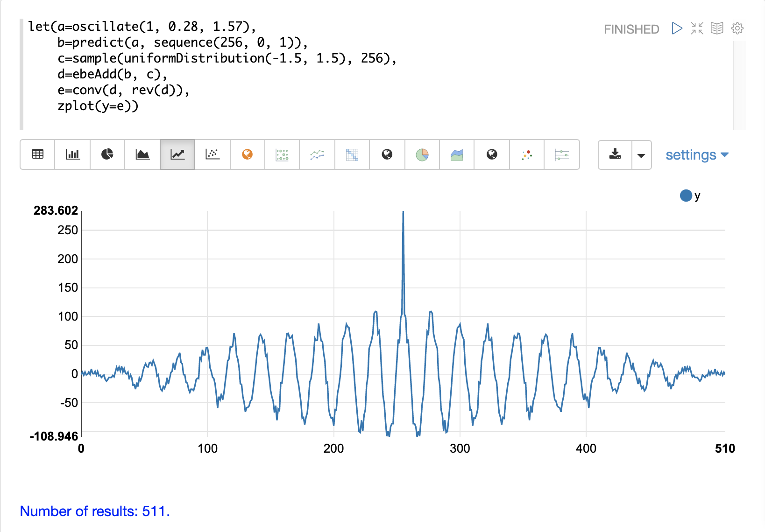765x532 pixels.
Task: Choose the area chart visualization
Action: (x=142, y=154)
